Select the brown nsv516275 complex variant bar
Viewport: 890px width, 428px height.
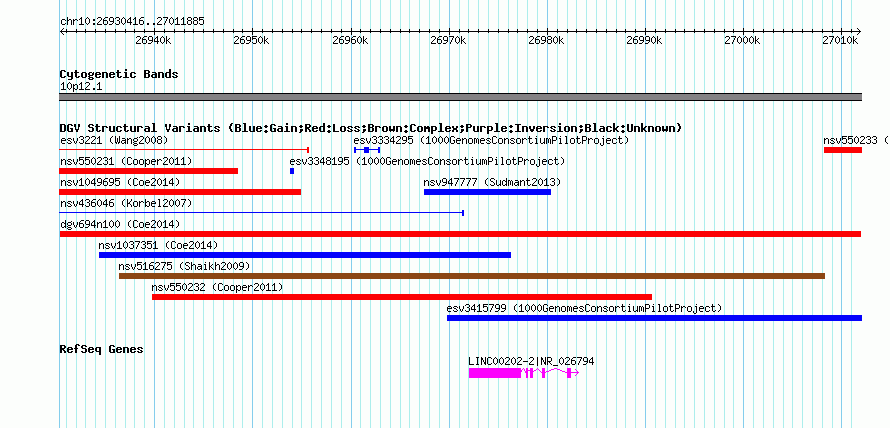[472, 276]
